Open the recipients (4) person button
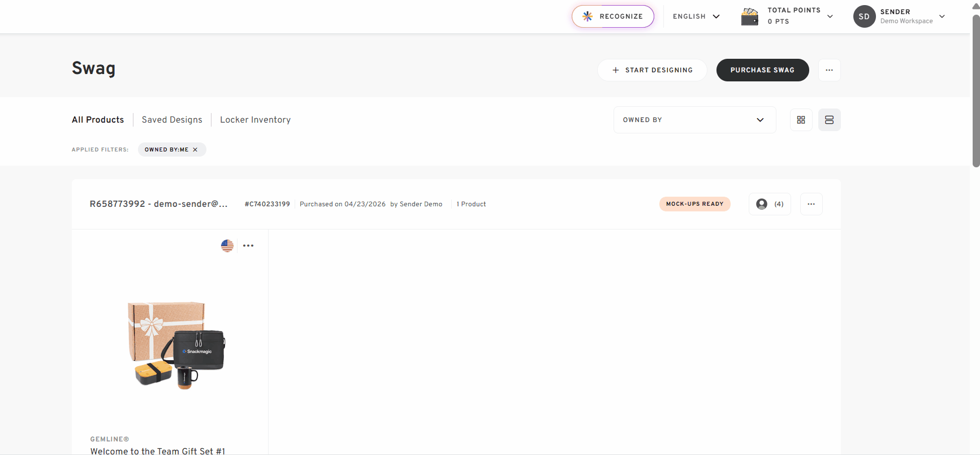 (x=770, y=204)
